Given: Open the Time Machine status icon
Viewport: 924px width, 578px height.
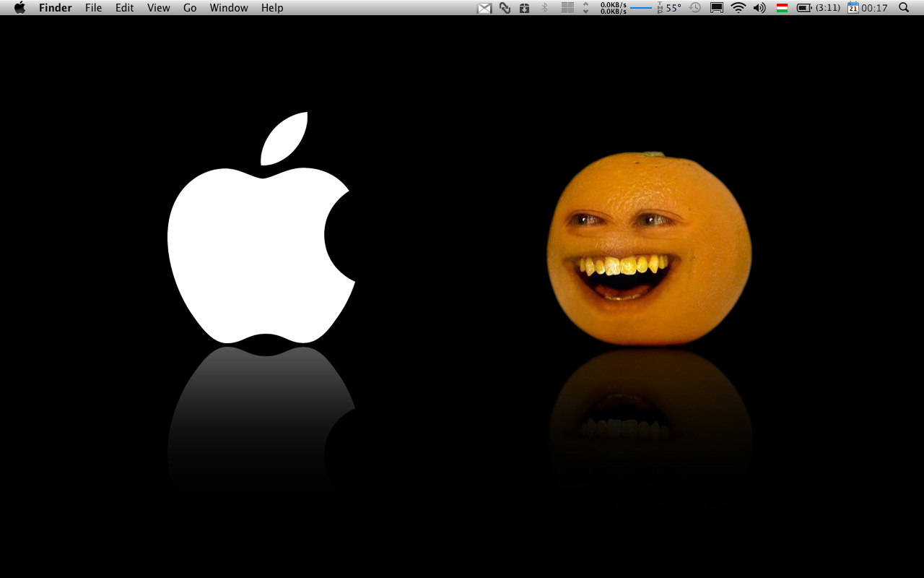Looking at the screenshot, I should click(695, 8).
